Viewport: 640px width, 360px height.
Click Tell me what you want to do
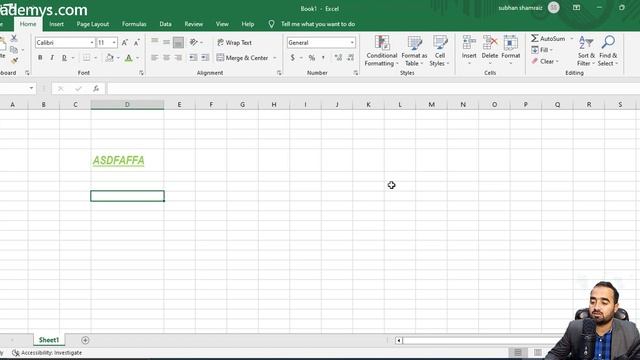(318, 24)
